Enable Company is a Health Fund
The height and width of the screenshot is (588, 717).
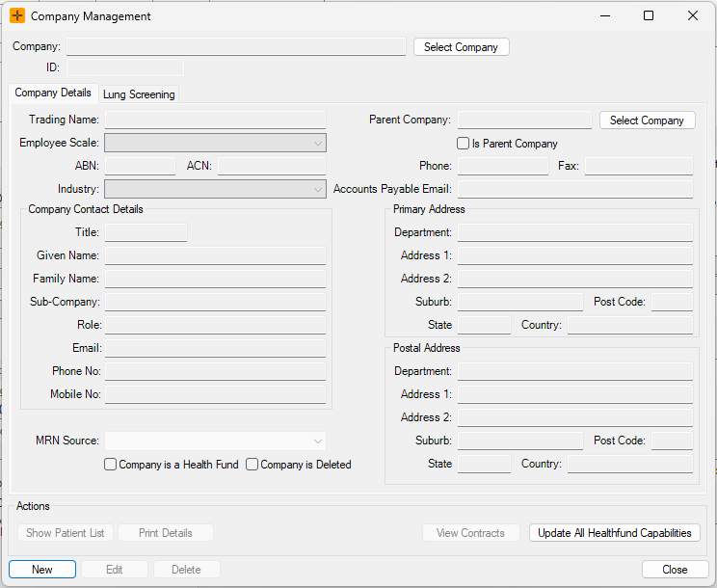(x=111, y=465)
